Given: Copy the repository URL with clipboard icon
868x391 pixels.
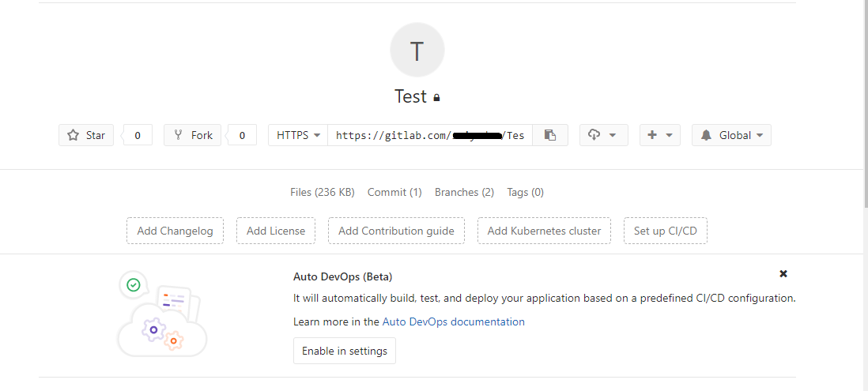Looking at the screenshot, I should click(x=550, y=135).
